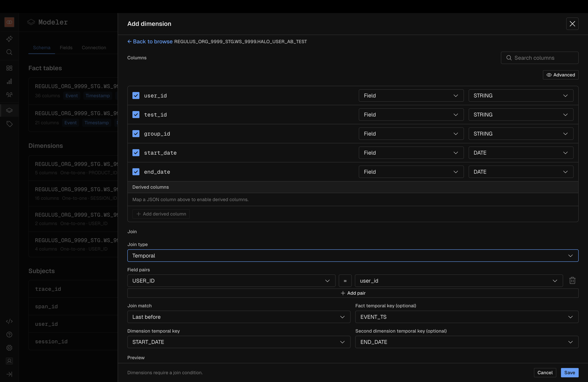Click the Cancel button
The width and height of the screenshot is (588, 382).
[x=545, y=373]
